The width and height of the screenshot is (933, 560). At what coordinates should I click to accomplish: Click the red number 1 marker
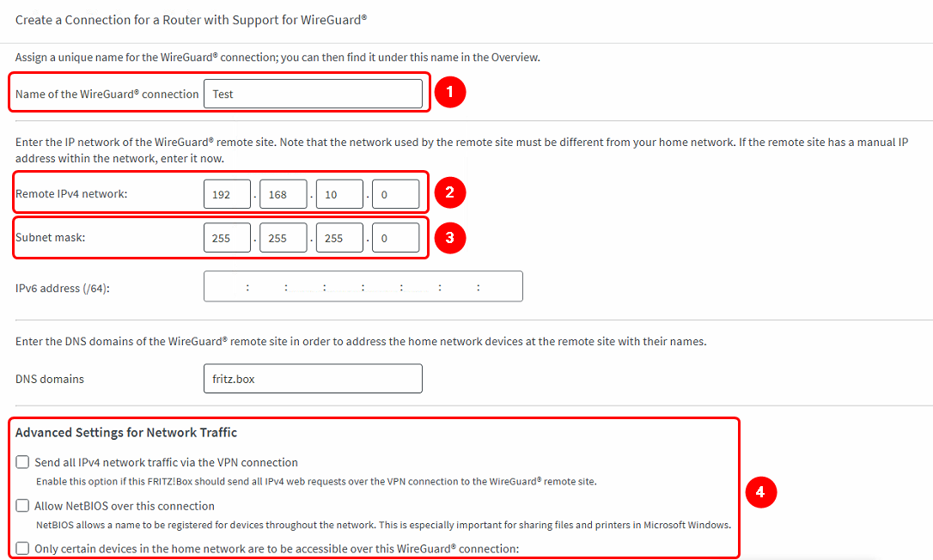449,94
